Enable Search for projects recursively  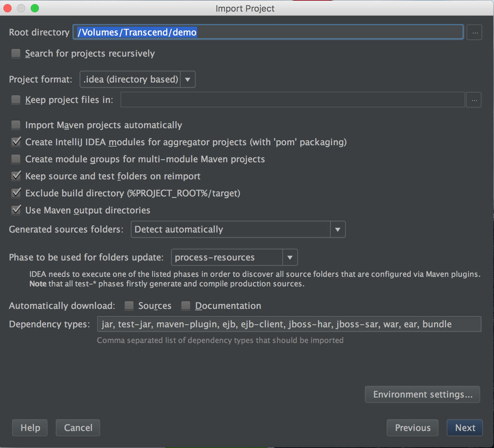(16, 54)
